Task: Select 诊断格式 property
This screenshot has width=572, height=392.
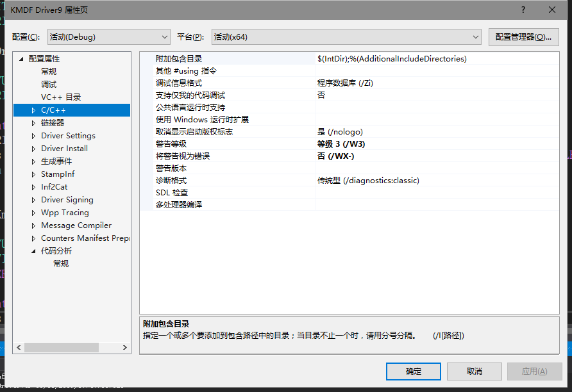Action: coord(171,181)
